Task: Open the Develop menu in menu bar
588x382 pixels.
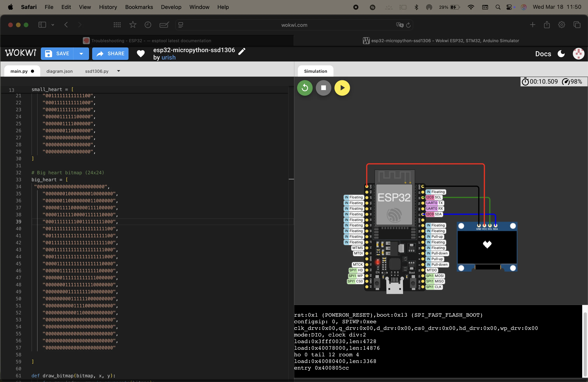Action: pos(171,7)
